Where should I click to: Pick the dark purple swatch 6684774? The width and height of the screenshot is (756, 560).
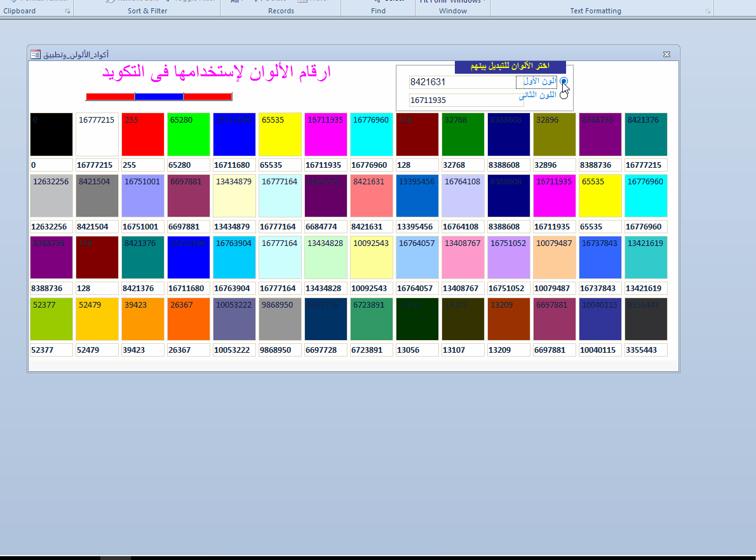click(x=325, y=196)
